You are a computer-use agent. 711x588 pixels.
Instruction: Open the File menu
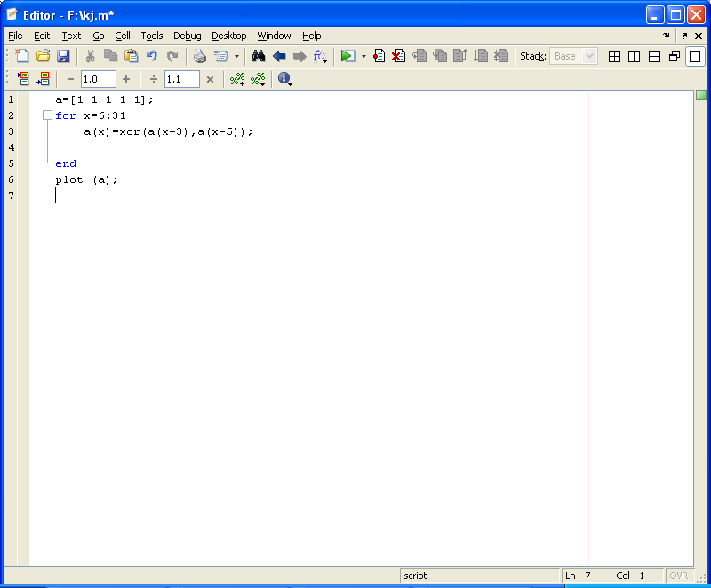click(x=15, y=36)
